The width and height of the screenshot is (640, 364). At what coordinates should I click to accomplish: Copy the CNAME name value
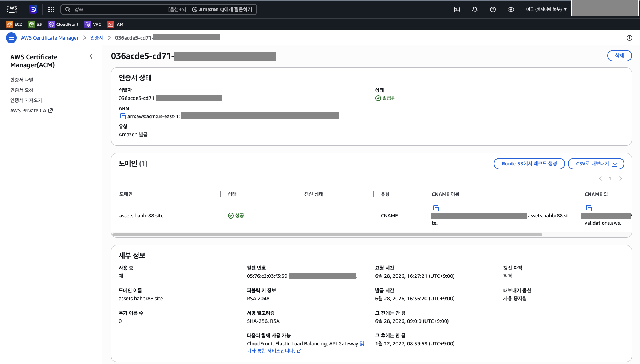pyautogui.click(x=436, y=208)
